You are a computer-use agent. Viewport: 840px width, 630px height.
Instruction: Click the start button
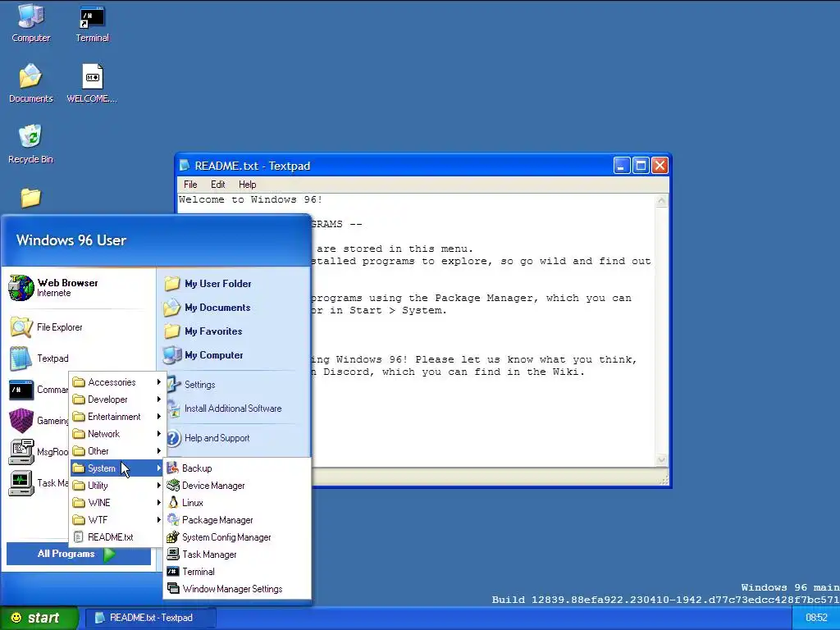tap(39, 618)
